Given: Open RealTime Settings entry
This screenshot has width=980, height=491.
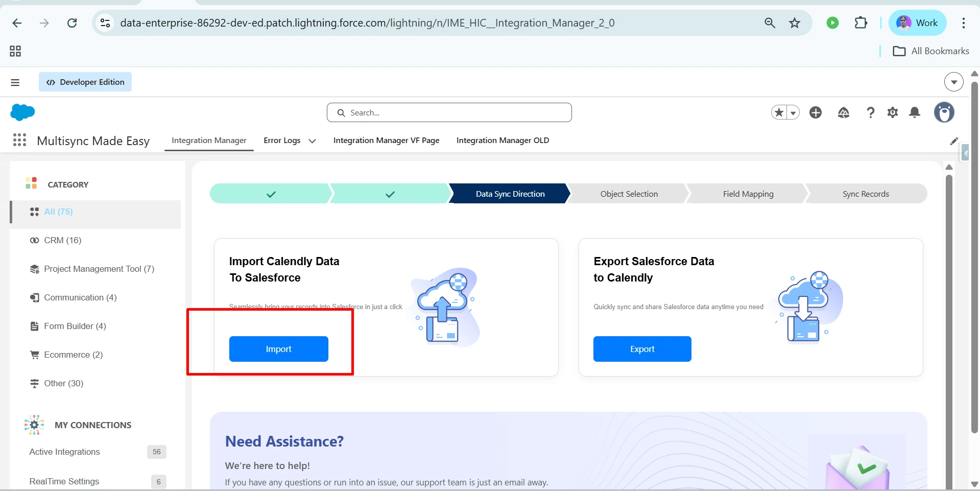Looking at the screenshot, I should click(x=64, y=481).
